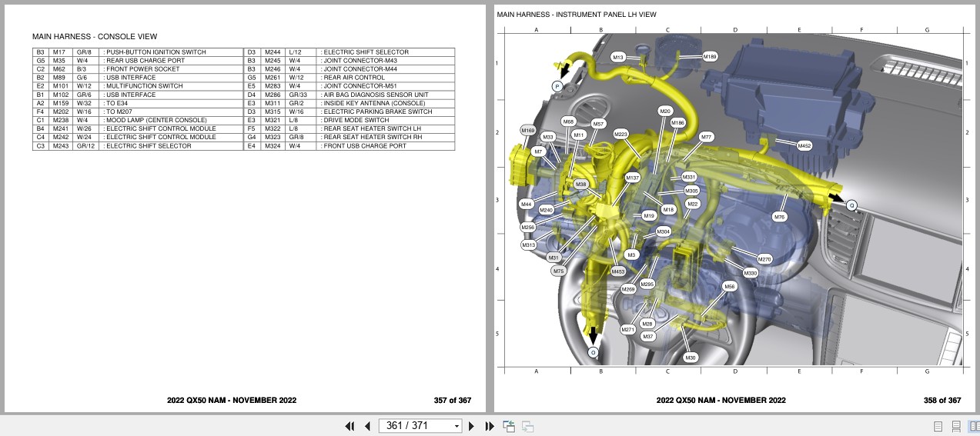980x436 pixels.
Task: Select 'REAR SEAT HEATER SWITCH LH' entry
Action: click(x=373, y=128)
